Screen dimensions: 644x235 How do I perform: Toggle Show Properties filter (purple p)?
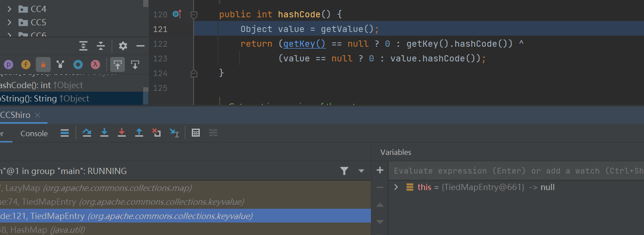pyautogui.click(x=9, y=65)
